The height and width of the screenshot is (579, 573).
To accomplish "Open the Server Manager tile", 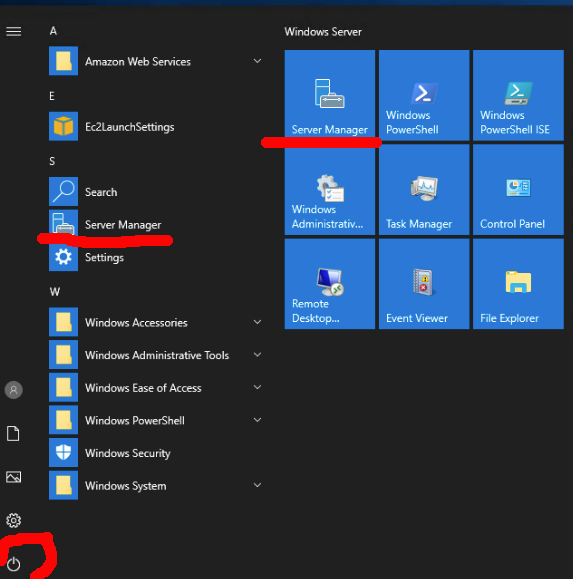I will point(330,95).
